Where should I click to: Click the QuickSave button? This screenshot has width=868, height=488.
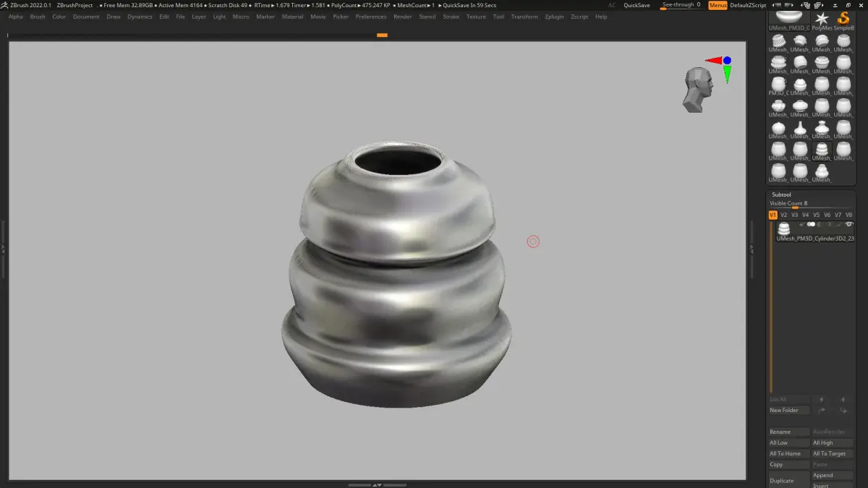pyautogui.click(x=637, y=5)
